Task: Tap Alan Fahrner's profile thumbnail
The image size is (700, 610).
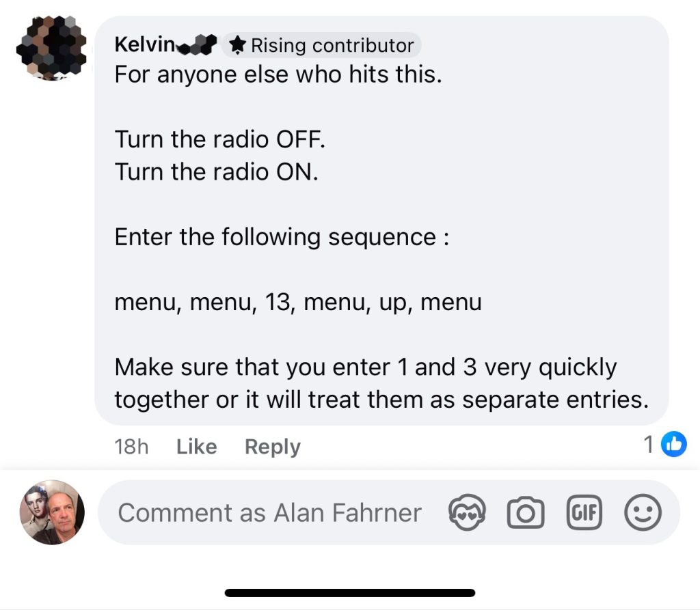Action: (51, 512)
